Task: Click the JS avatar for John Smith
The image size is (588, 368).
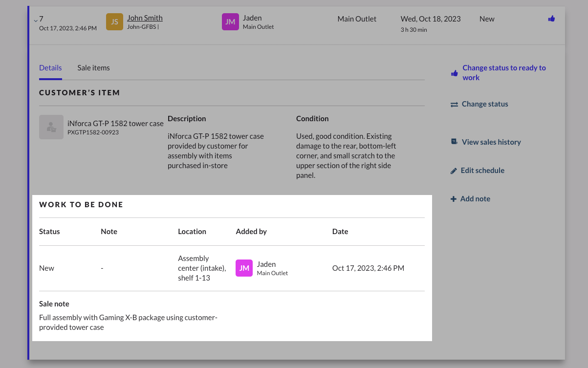Action: click(x=115, y=22)
